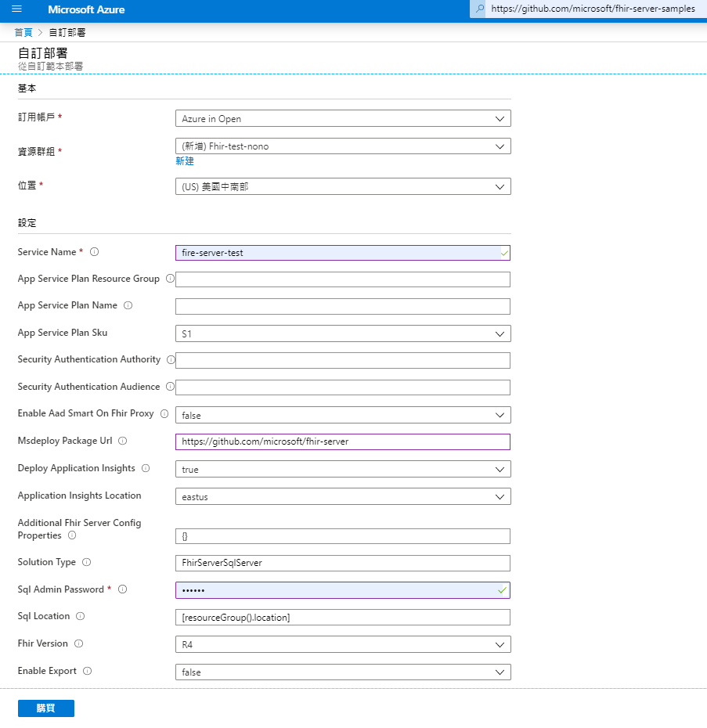
Task: Click the 基本 section heading
Action: 27,88
